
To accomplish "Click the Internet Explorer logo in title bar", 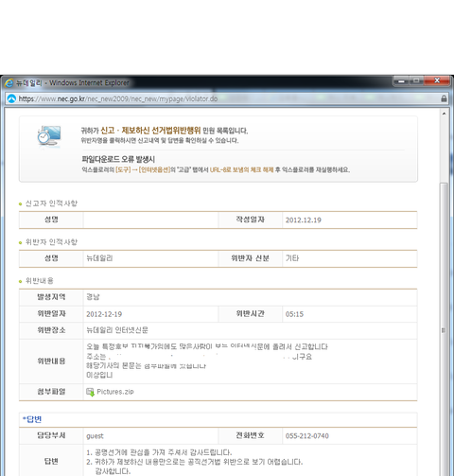I will (9, 82).
